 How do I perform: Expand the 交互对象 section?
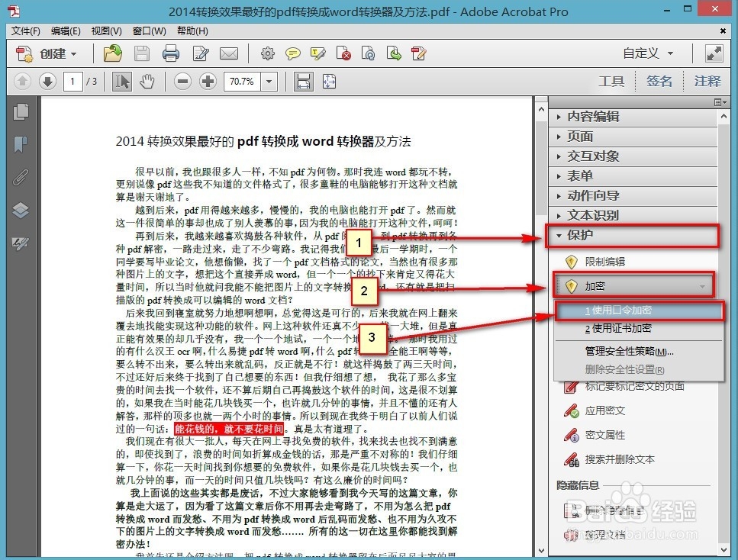click(x=633, y=156)
